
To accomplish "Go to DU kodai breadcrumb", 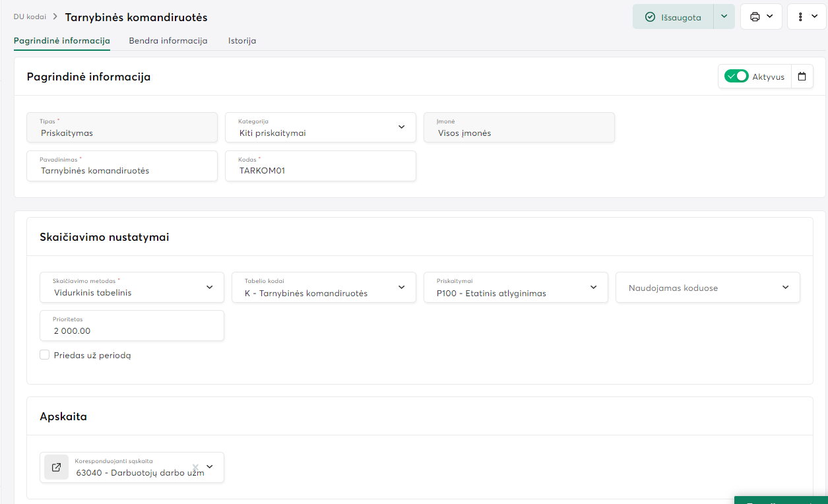I will (x=30, y=16).
